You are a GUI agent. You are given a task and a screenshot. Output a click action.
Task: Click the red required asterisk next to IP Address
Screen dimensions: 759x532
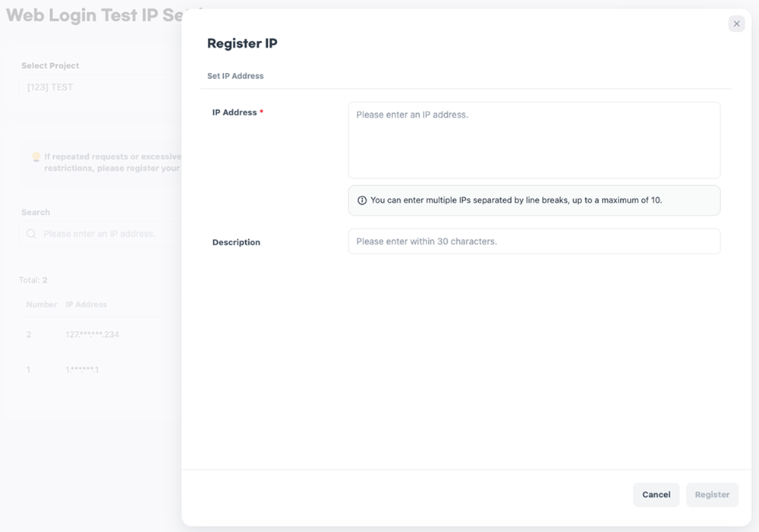[262, 112]
